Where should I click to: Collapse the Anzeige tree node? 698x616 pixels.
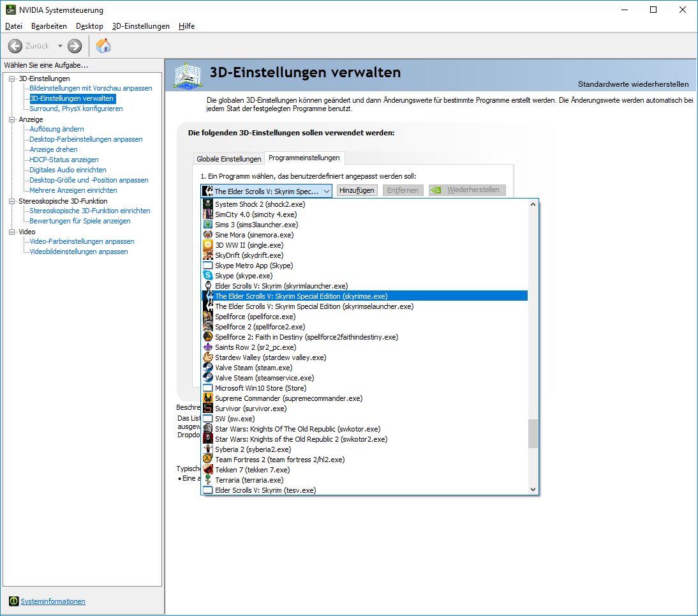click(x=12, y=119)
